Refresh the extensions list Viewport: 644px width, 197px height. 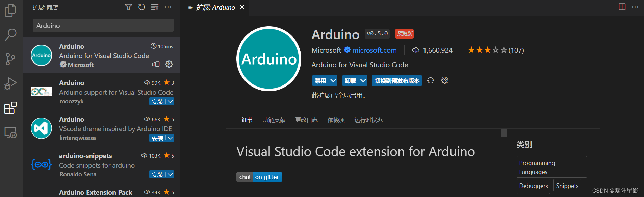(x=141, y=7)
